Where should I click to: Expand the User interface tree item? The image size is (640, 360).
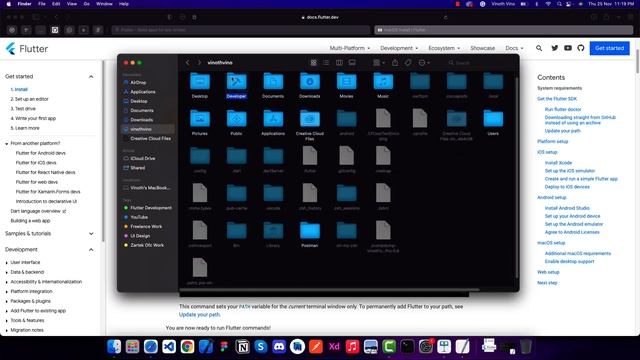[x=7, y=262]
